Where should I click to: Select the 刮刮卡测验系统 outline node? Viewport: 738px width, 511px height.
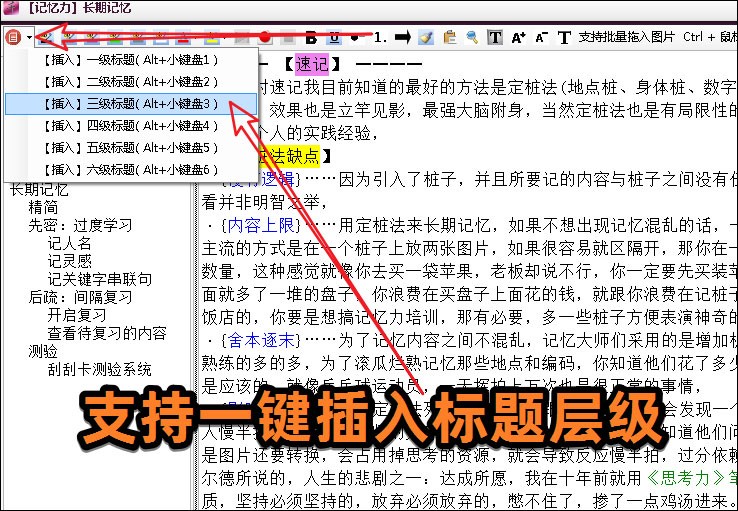tap(99, 369)
